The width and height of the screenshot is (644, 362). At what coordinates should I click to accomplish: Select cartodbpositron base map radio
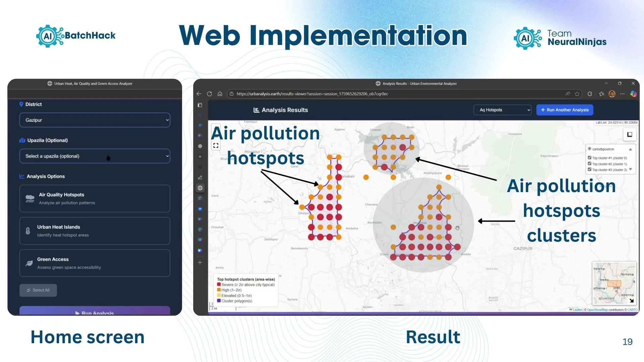(589, 149)
